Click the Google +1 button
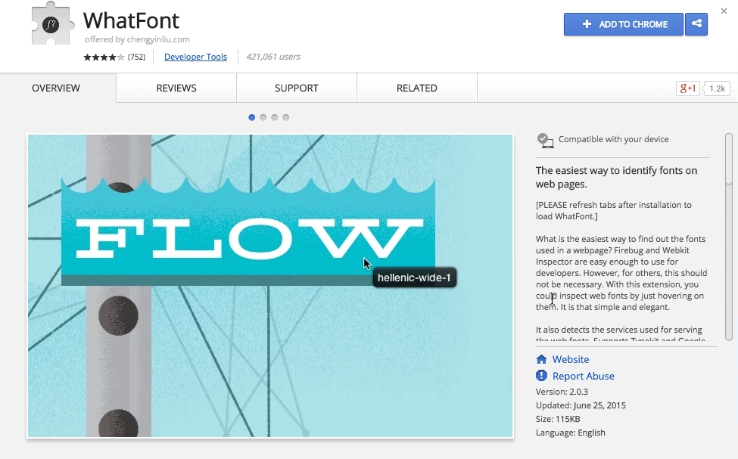Image resolution: width=738 pixels, height=459 pixels. (687, 88)
